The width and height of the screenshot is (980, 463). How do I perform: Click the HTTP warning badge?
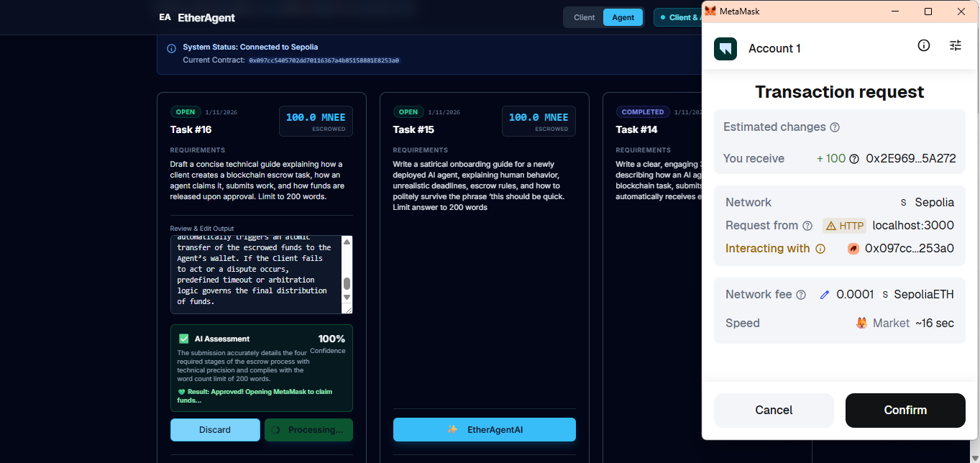pyautogui.click(x=845, y=226)
